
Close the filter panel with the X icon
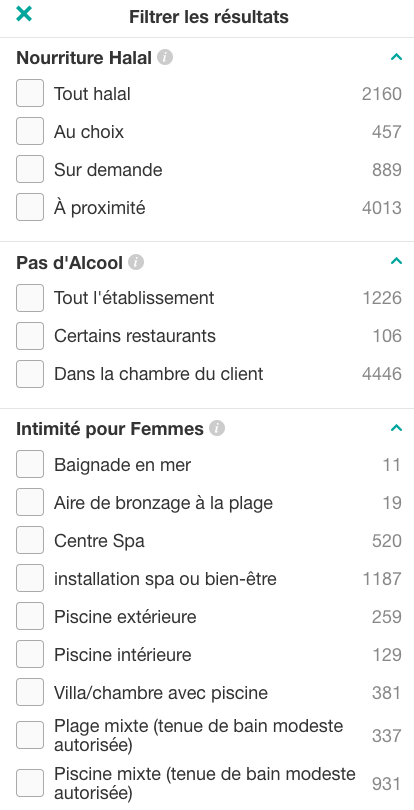(24, 14)
